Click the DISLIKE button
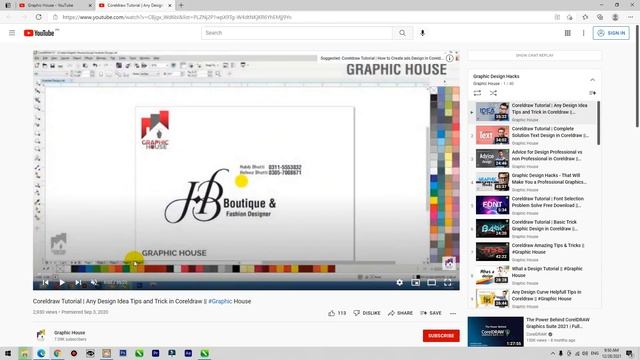640x360 pixels. pyautogui.click(x=367, y=313)
